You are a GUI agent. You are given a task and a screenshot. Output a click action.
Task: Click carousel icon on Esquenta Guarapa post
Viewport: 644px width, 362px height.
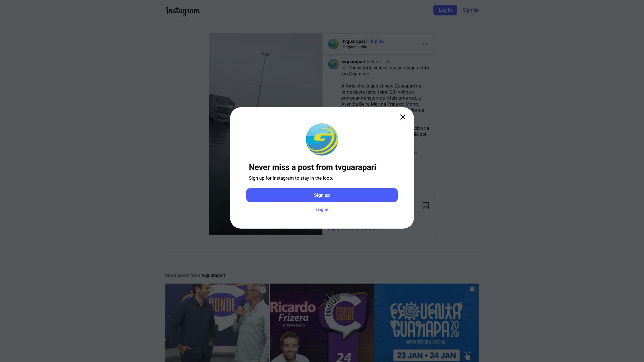[472, 290]
